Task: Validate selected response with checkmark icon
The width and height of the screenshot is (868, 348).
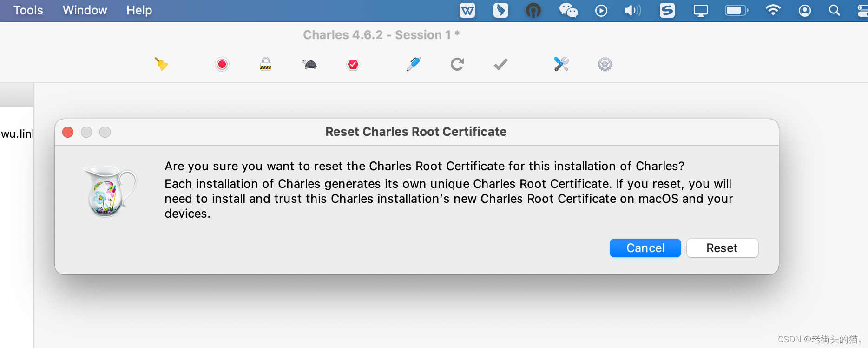Action: pyautogui.click(x=500, y=64)
